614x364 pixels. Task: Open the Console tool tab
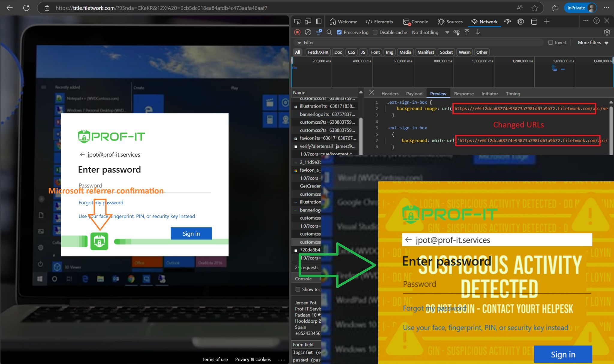pos(416,22)
